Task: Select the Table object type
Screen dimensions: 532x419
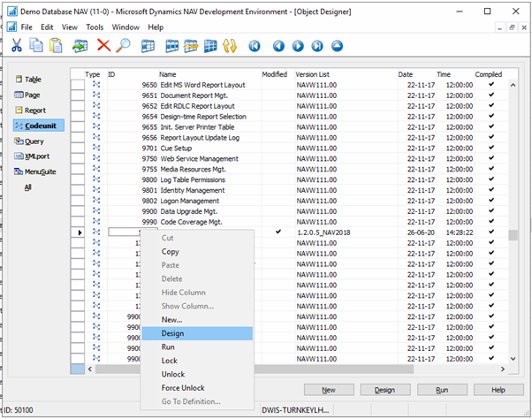Action: click(x=32, y=80)
